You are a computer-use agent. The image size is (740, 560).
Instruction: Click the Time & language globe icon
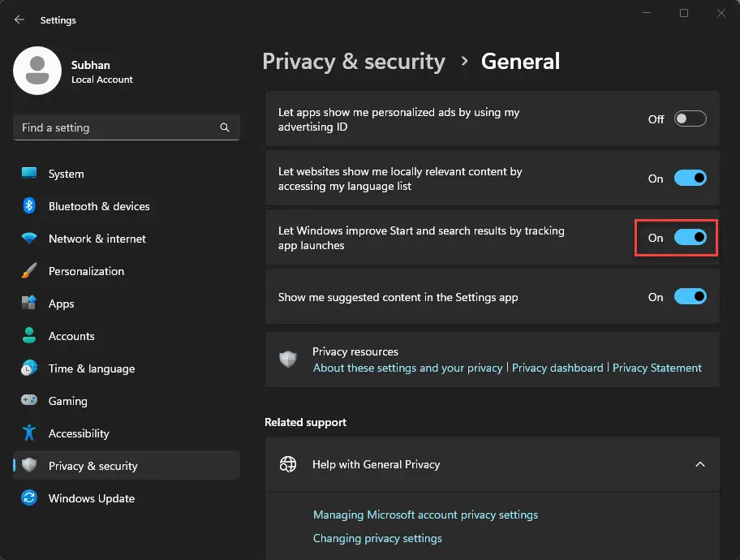[x=29, y=368]
